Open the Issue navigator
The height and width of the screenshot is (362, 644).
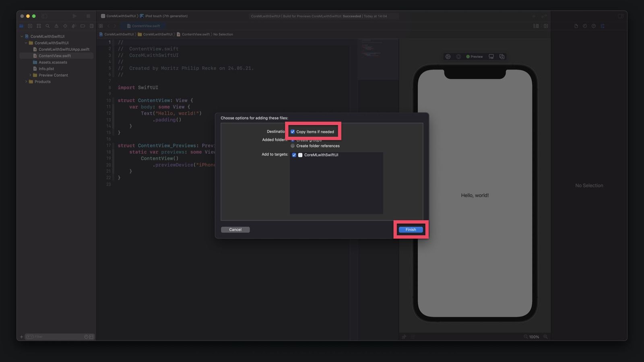[x=57, y=26]
